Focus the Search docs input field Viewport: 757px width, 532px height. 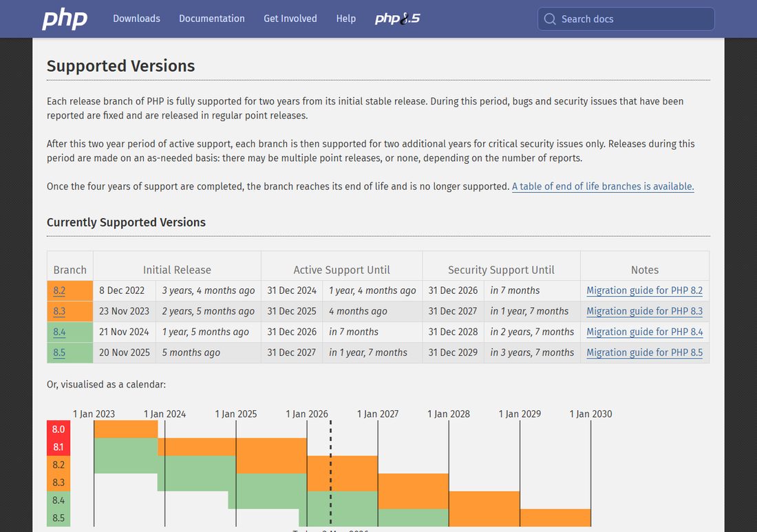[x=626, y=19]
